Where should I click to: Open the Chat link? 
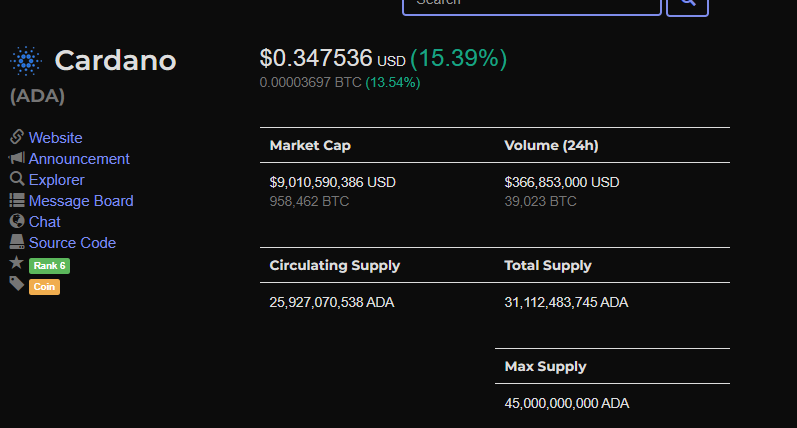[45, 222]
